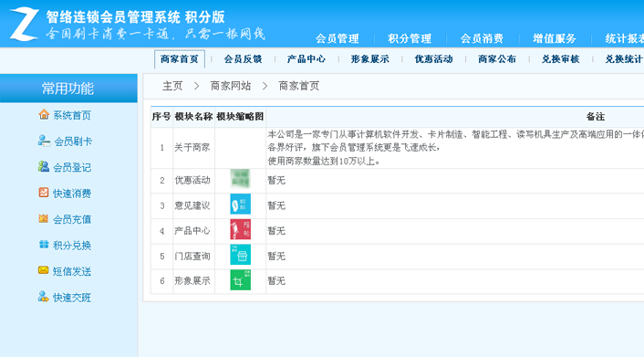Viewport: 644px width, 357px height.
Task: Click 商家网站 in the breadcrumb
Action: [231, 86]
